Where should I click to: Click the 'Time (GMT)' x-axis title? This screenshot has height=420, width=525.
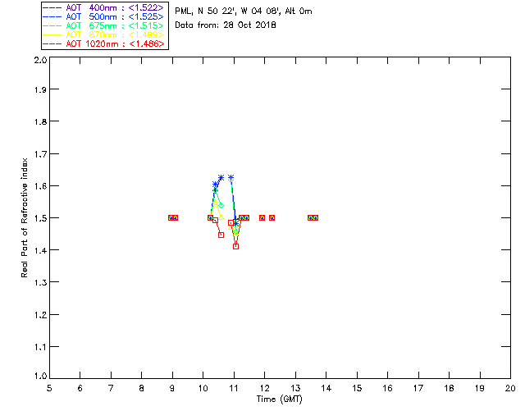(279, 399)
